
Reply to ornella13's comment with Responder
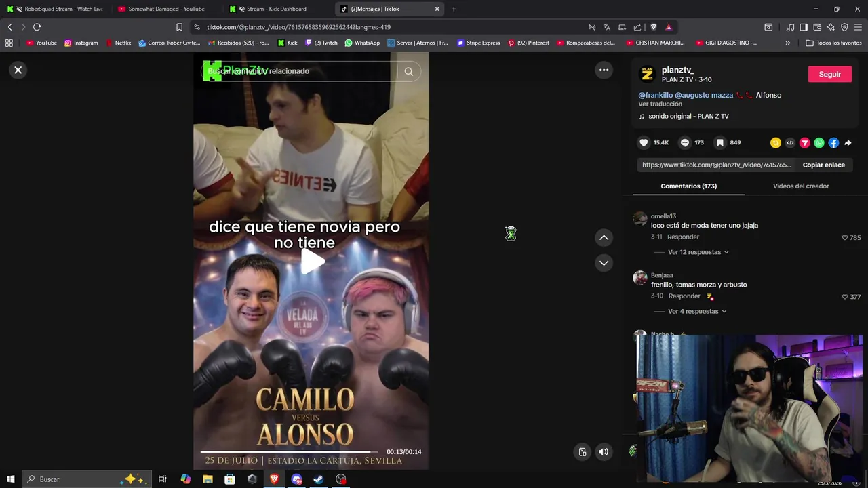[683, 237]
